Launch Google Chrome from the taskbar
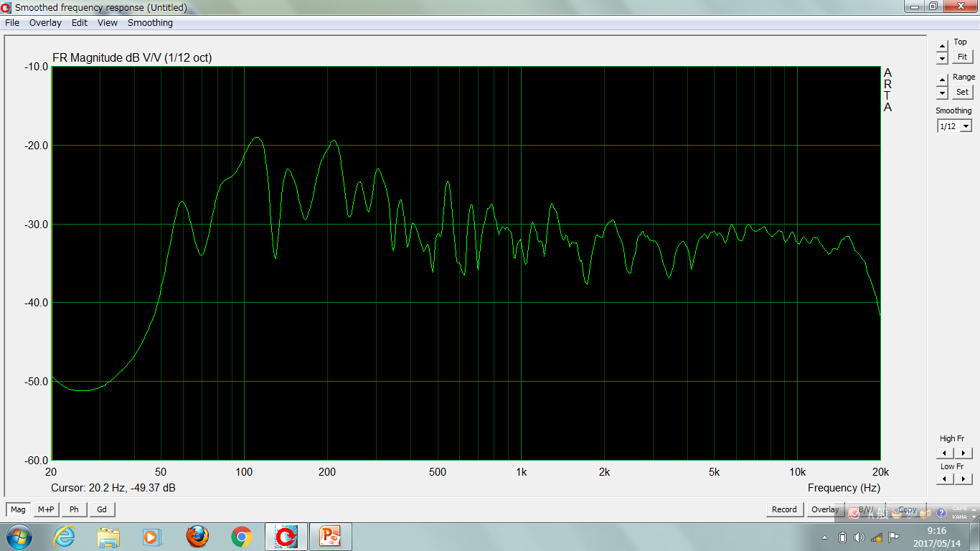Image resolution: width=980 pixels, height=551 pixels. [241, 536]
